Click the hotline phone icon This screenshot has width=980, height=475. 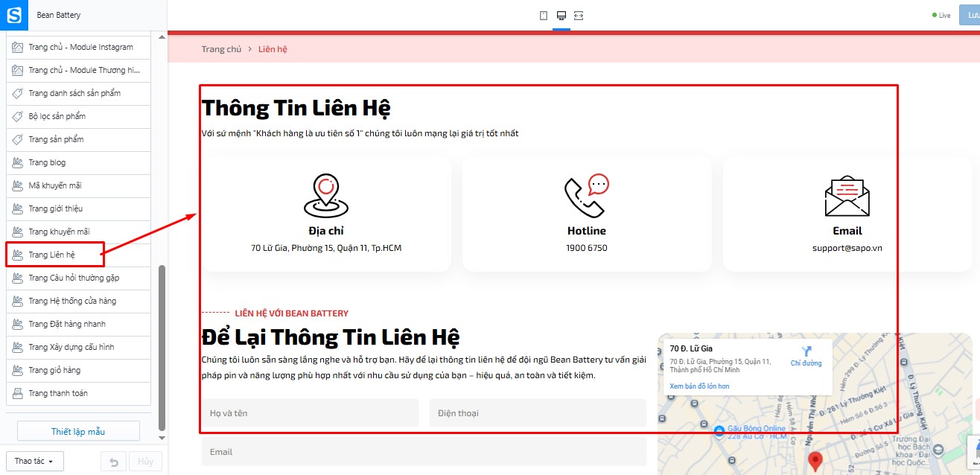[x=587, y=195]
